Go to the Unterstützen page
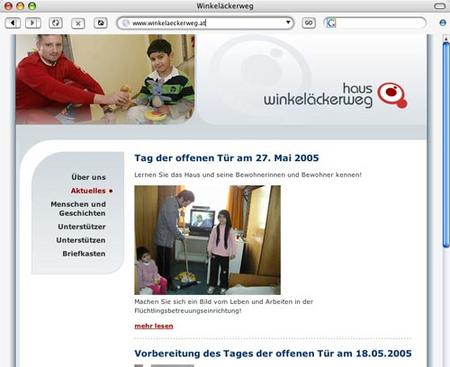 click(x=81, y=240)
